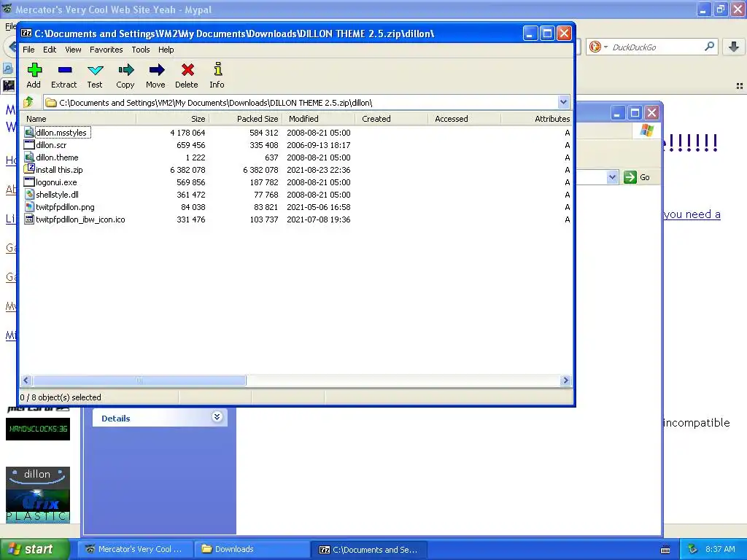747x560 pixels.
Task: Click the keyboard icon in the taskbar
Action: tap(665, 550)
